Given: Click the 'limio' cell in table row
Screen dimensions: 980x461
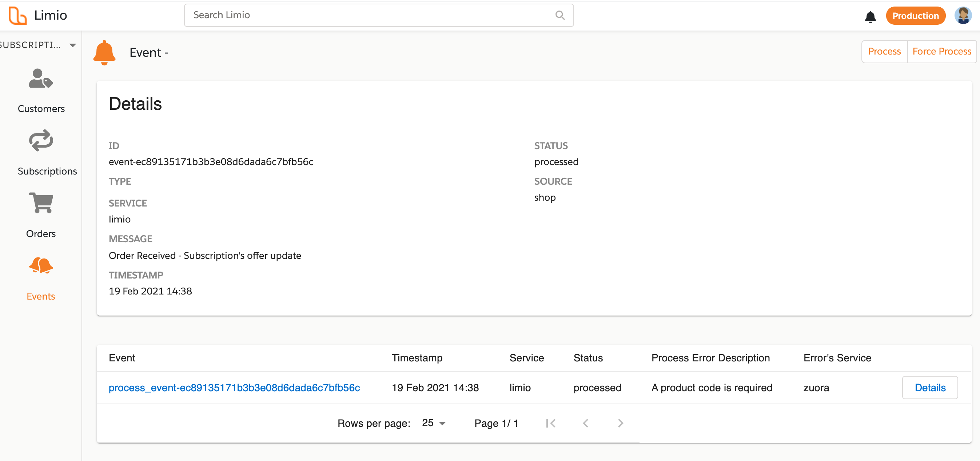Looking at the screenshot, I should pos(520,388).
